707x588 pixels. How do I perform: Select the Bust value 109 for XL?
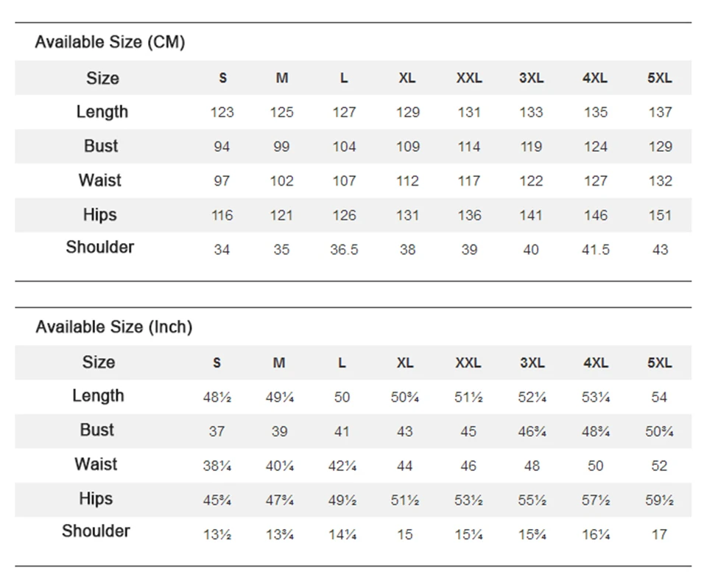pyautogui.click(x=407, y=147)
